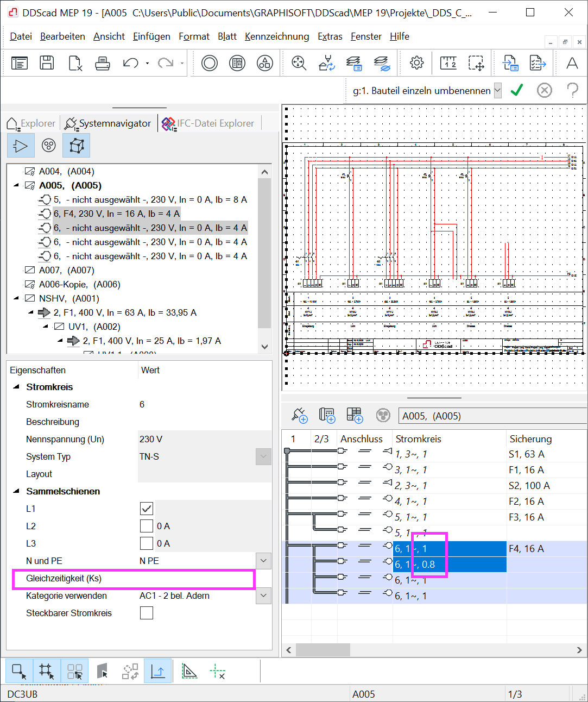588x702 pixels.
Task: Click the single circle toolbar icon
Action: pos(210,63)
